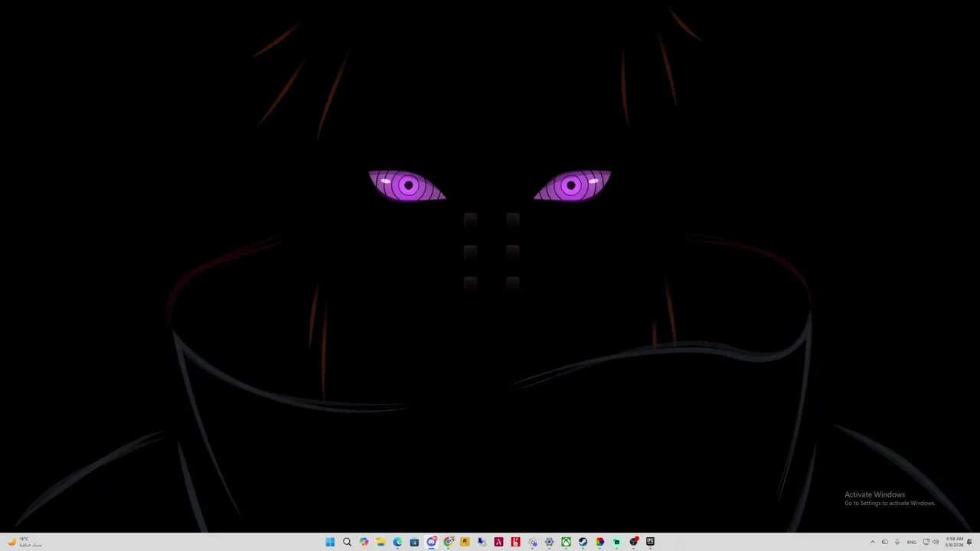Screen dimensions: 980x551
Task: Open notification bell icon
Action: (x=969, y=542)
